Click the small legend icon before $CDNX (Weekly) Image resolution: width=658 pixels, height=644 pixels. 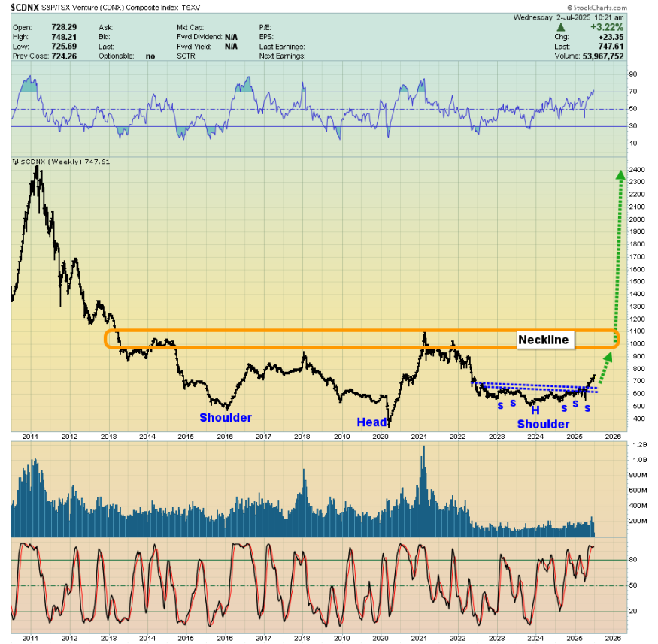[x=16, y=162]
